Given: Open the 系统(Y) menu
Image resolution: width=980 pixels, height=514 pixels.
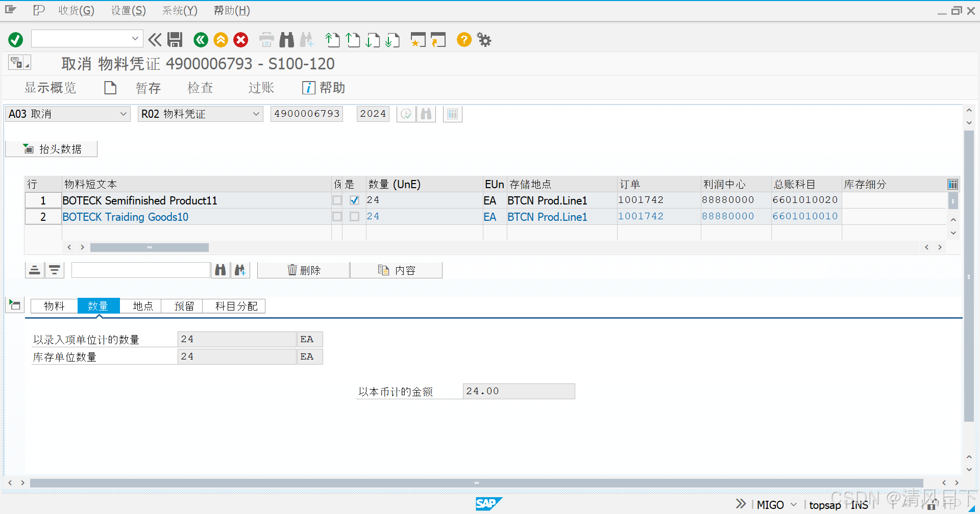Looking at the screenshot, I should [x=180, y=11].
